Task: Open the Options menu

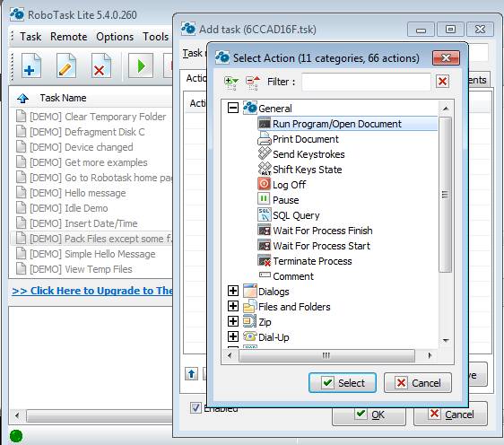Action: click(115, 37)
